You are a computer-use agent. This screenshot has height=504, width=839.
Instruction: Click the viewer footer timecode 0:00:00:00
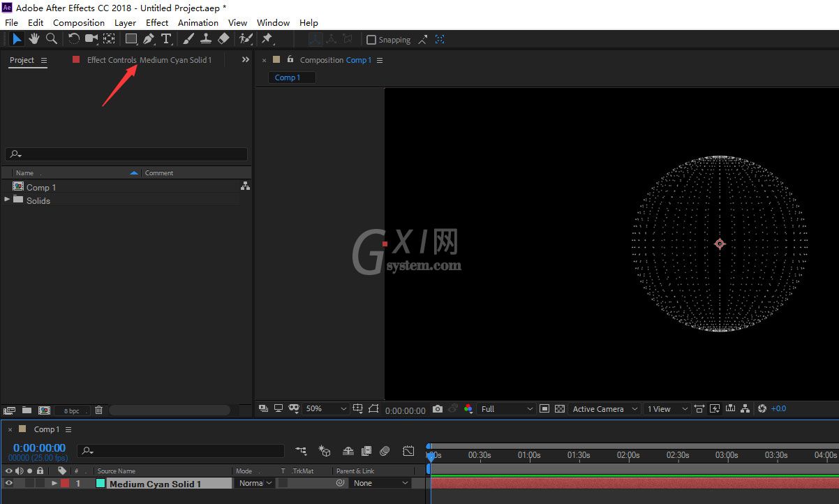coord(406,410)
